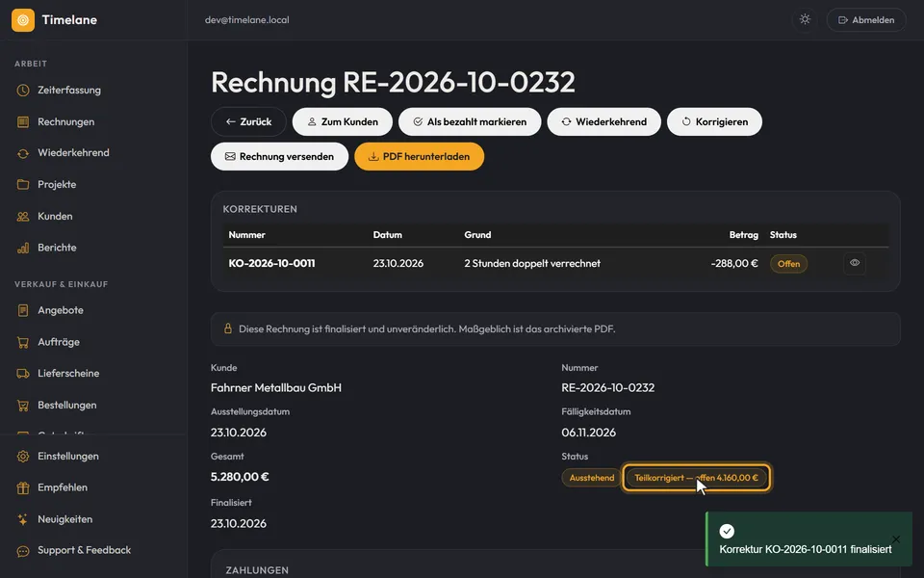Click the due date 06.11.2026

click(x=589, y=433)
